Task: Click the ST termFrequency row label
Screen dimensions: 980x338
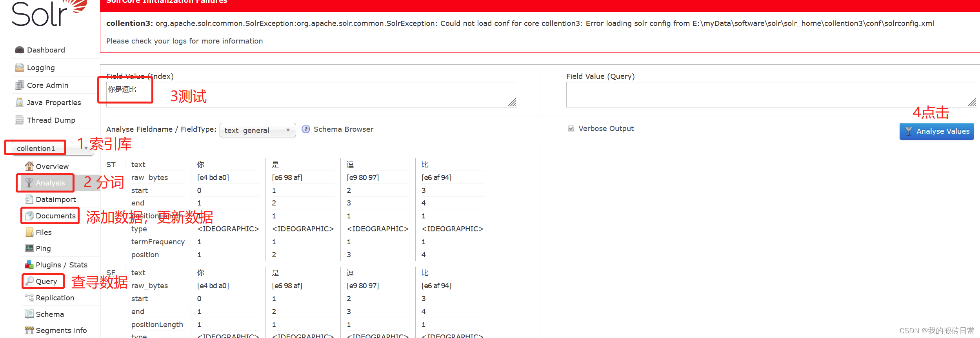Action: click(158, 242)
